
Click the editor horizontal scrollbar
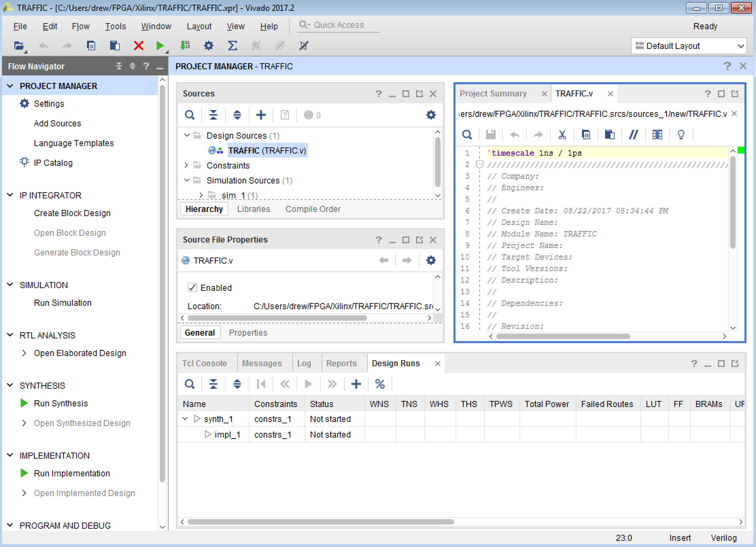pyautogui.click(x=563, y=336)
